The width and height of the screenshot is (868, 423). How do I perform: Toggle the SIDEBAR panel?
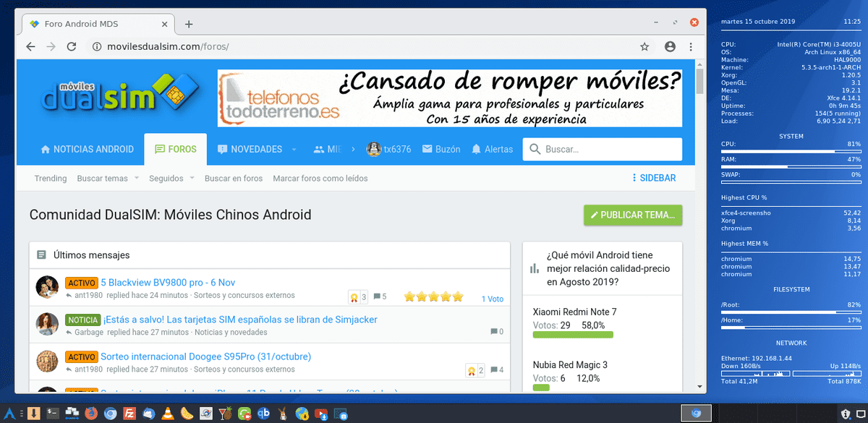654,178
